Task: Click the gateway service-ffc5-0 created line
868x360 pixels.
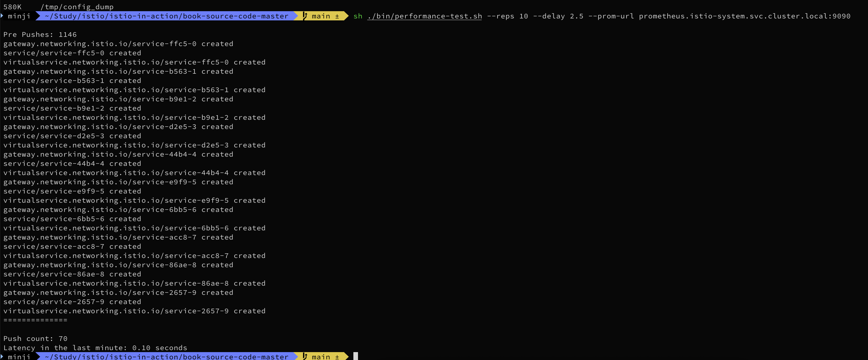Action: click(x=118, y=43)
